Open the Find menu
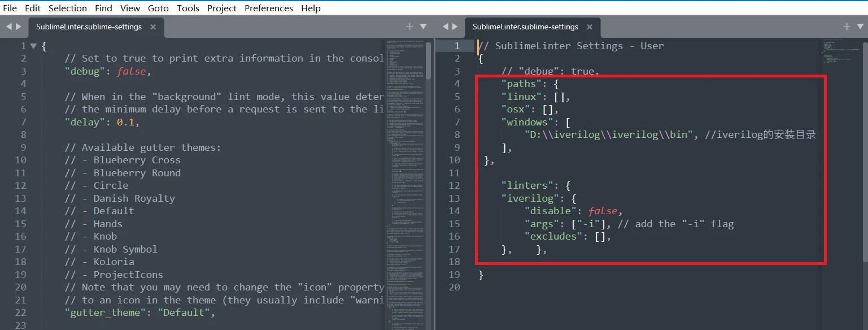Viewport: 868px width, 330px height. [103, 8]
